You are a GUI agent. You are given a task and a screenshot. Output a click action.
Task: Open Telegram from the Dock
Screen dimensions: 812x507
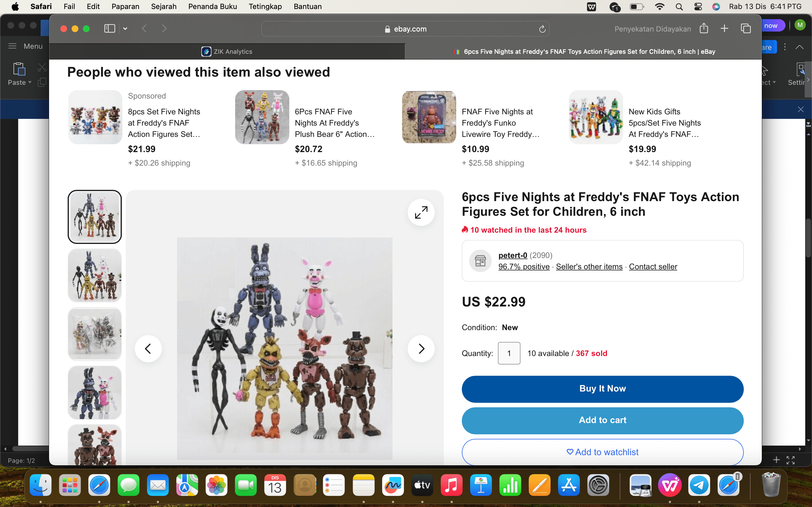coord(699,485)
